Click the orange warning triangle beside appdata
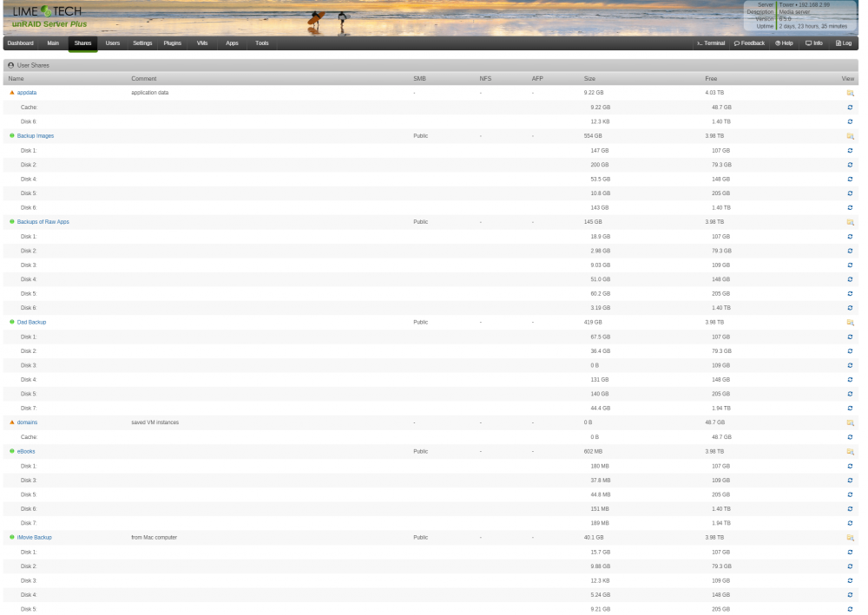Screen dimensions: 868x615 [x=11, y=92]
